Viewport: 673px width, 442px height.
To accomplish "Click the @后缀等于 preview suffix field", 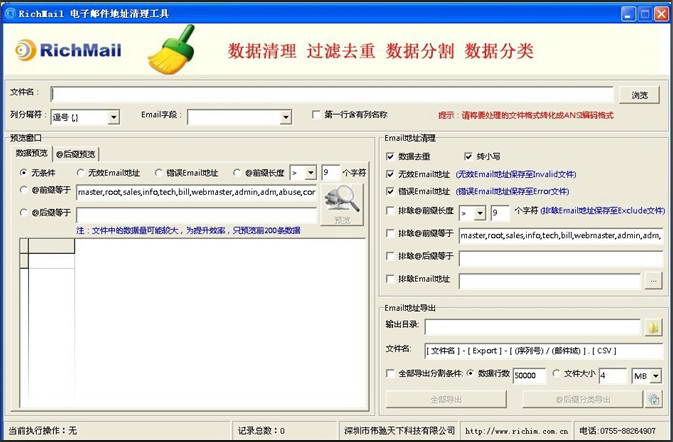I will tap(197, 215).
